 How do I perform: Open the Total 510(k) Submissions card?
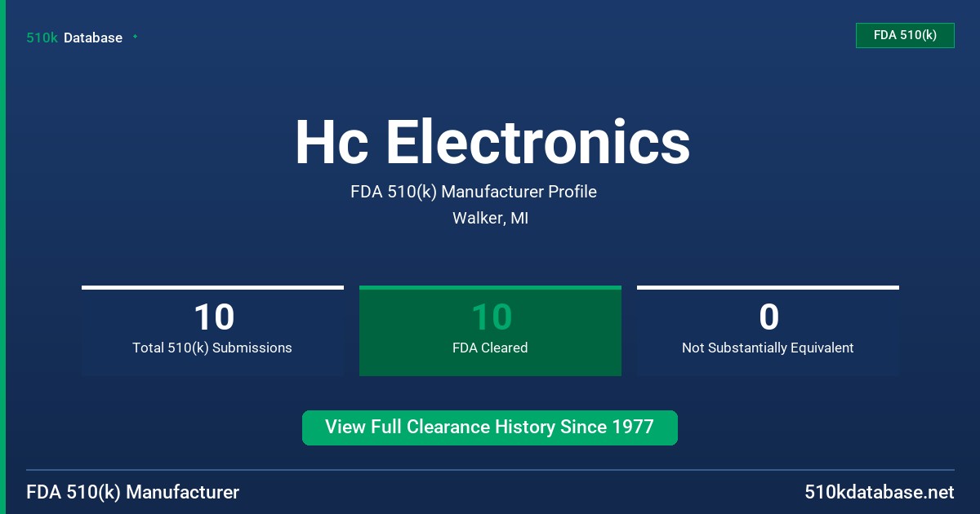212,330
